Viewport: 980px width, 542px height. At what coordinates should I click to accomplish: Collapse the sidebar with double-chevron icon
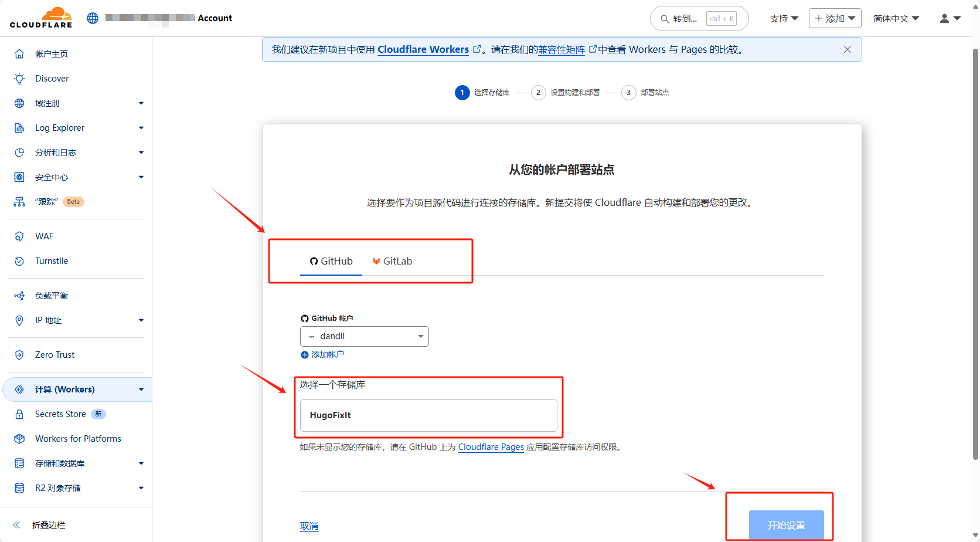[16, 525]
